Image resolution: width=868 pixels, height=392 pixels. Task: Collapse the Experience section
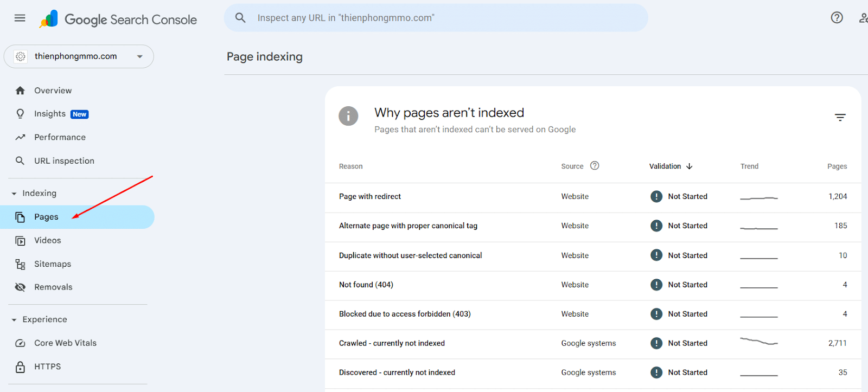[x=14, y=320]
